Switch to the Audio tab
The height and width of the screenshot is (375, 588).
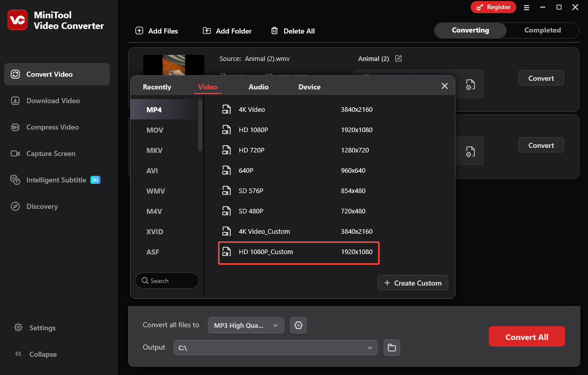point(258,87)
